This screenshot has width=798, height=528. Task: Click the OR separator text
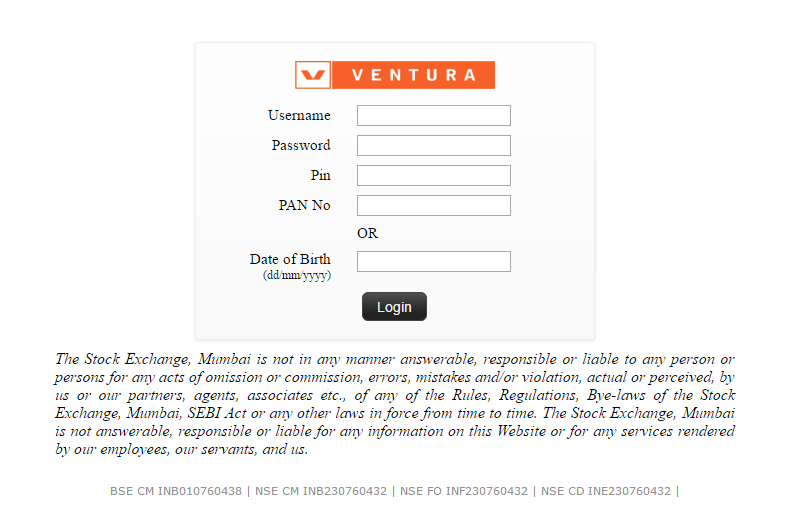[x=368, y=234]
